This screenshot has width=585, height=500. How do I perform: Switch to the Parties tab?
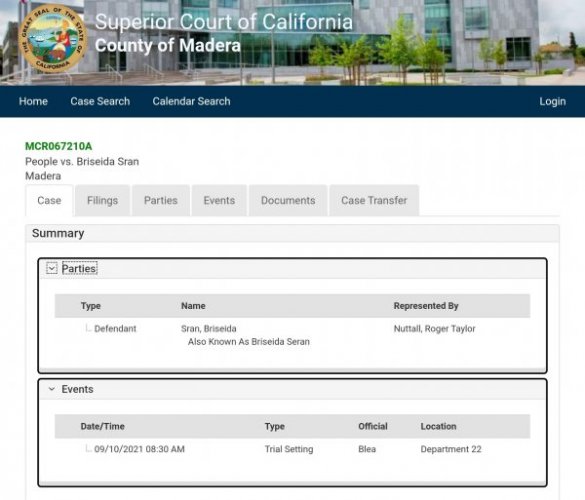coord(161,200)
